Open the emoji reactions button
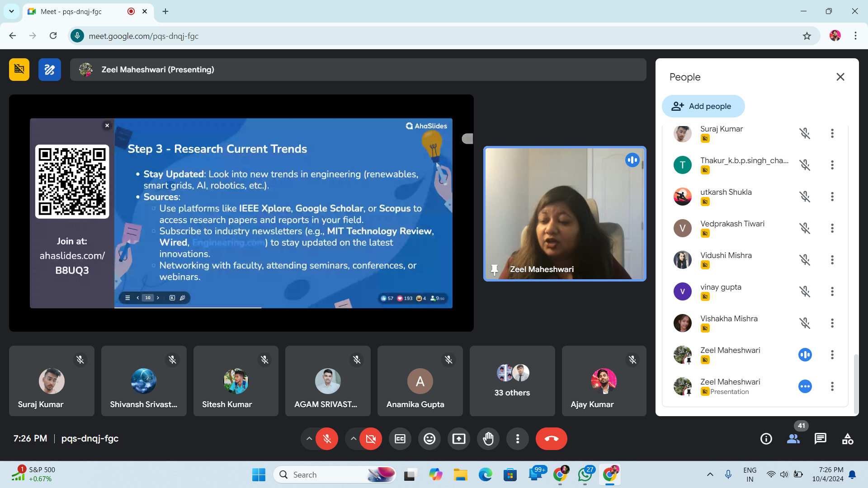 pos(429,439)
